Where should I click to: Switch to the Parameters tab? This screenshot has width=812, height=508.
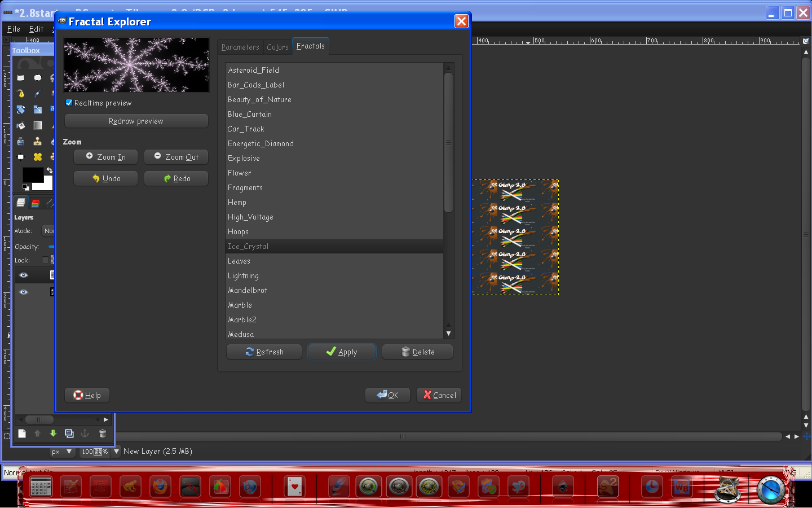click(x=240, y=47)
